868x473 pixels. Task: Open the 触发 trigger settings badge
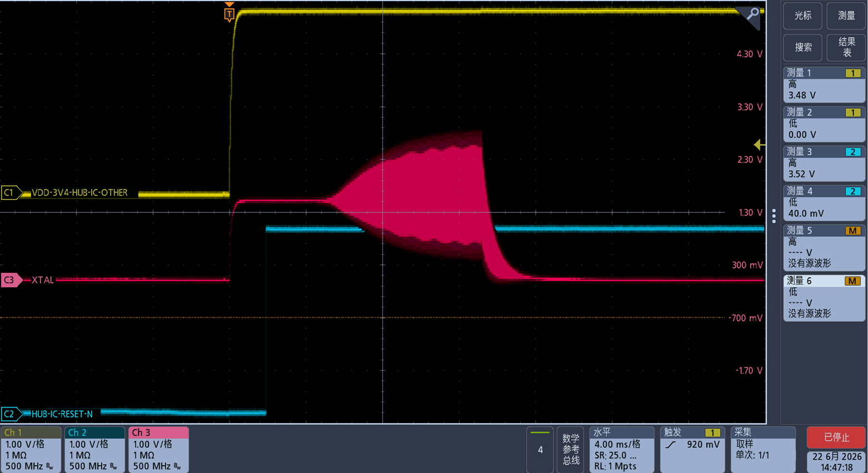(x=692, y=450)
